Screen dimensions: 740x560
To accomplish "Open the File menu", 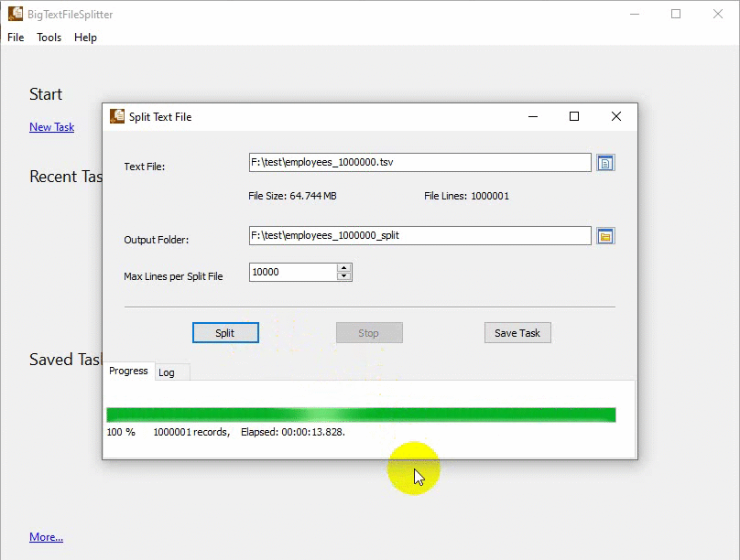I will (15, 38).
